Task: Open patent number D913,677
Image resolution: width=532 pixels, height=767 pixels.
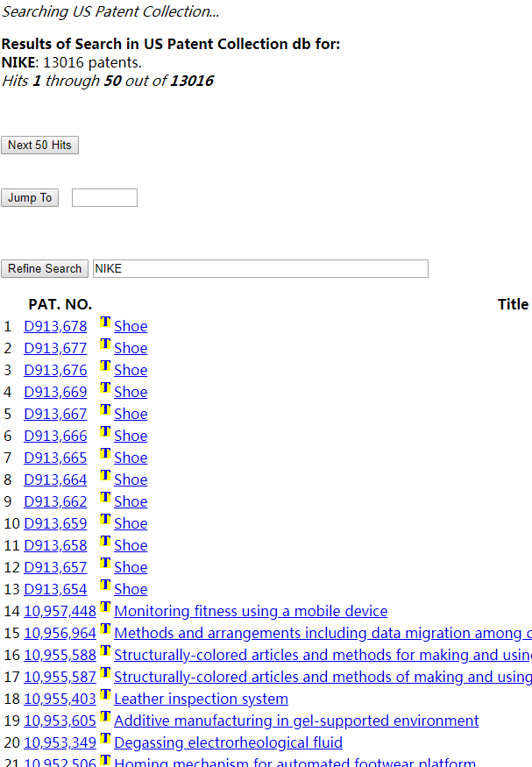Action: tap(55, 348)
